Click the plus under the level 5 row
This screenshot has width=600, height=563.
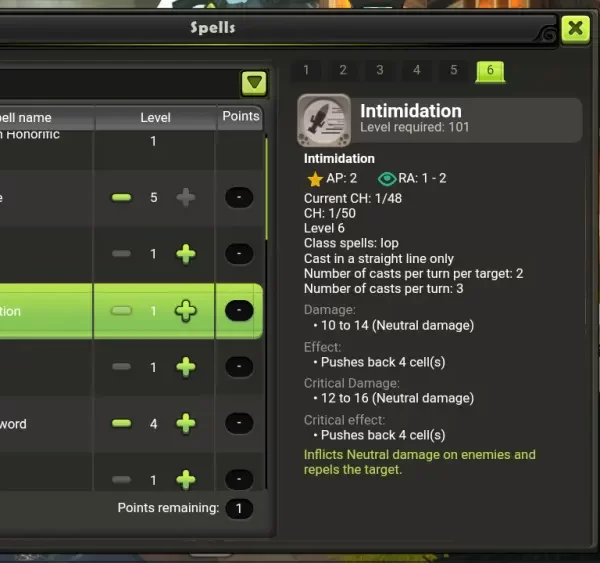186,254
